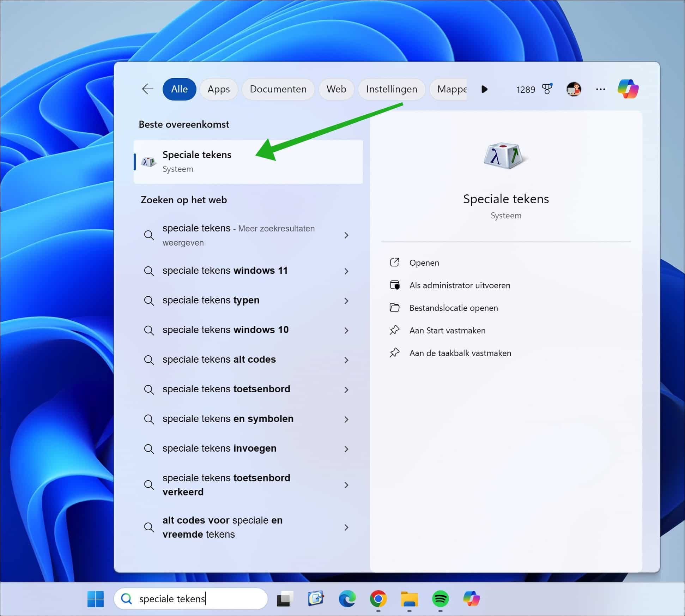Image resolution: width=685 pixels, height=616 pixels.
Task: Toggle the Alle filter selection
Action: (x=179, y=89)
